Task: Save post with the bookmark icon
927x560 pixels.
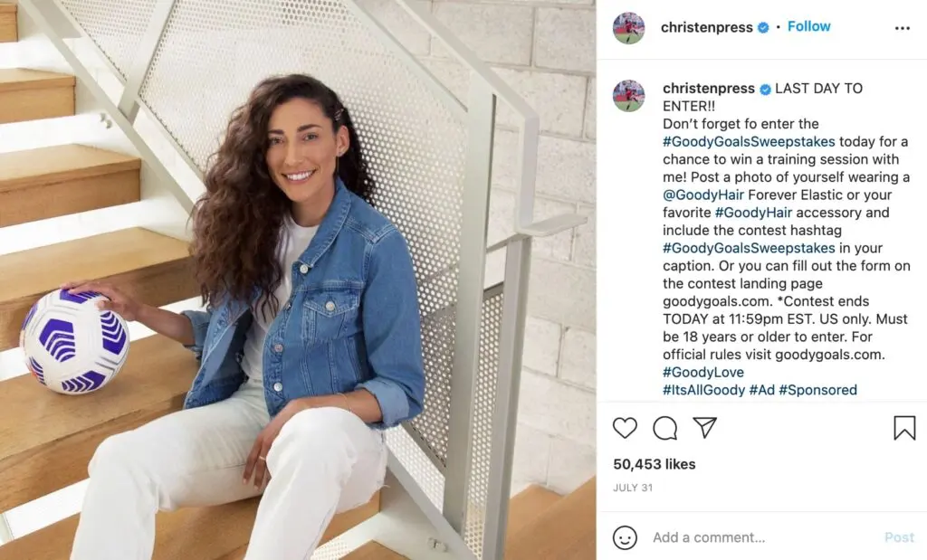Action: [904, 428]
